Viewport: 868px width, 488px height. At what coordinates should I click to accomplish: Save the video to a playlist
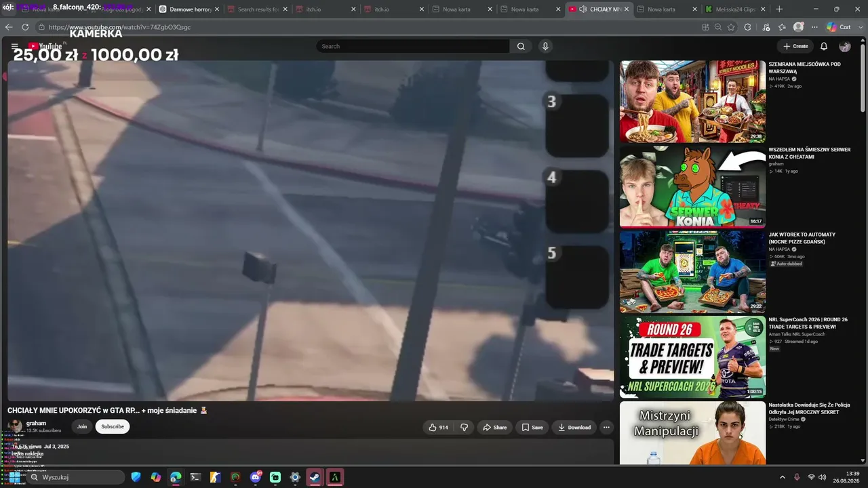(x=532, y=427)
